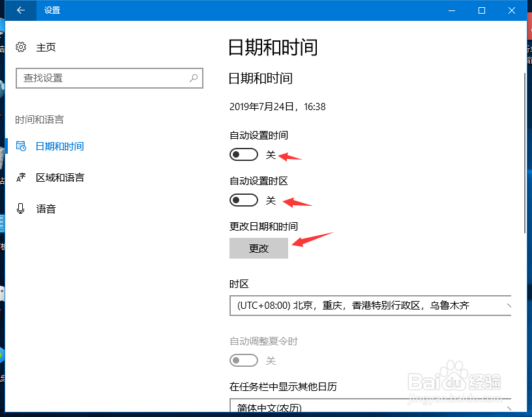
Task: Click the chevron on the timezone combo box
Action: click(x=510, y=305)
